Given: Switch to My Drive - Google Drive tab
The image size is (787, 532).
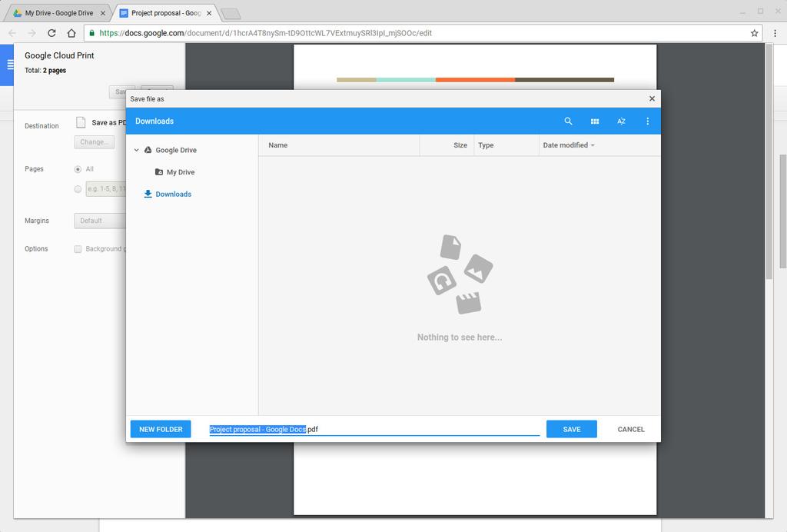Looking at the screenshot, I should coord(59,13).
